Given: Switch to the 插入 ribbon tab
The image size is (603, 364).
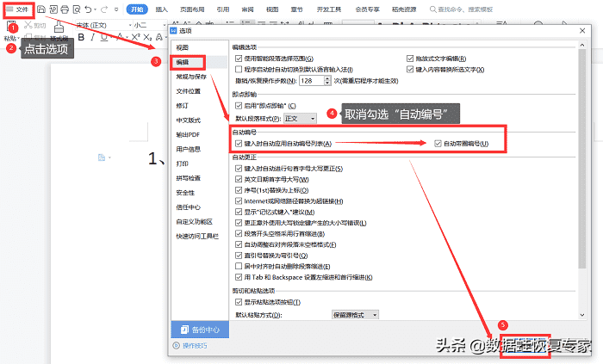Looking at the screenshot, I should click(162, 9).
